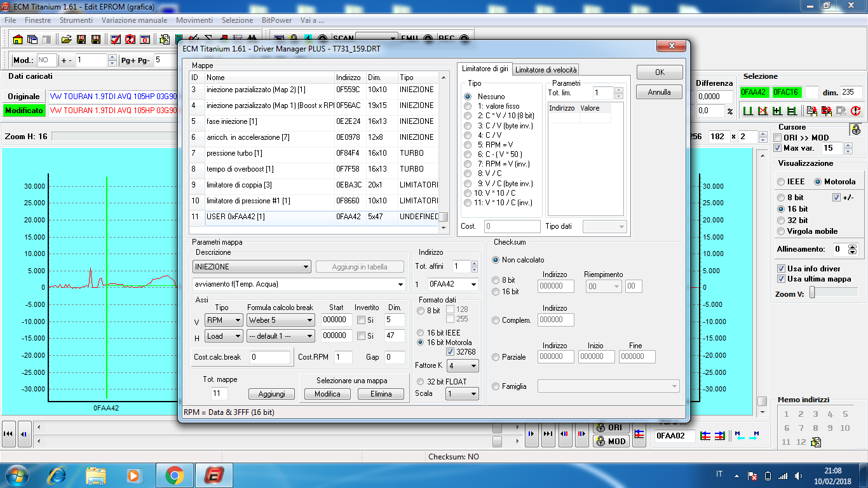Click the copy selection document icon
868x488 pixels.
(x=812, y=111)
